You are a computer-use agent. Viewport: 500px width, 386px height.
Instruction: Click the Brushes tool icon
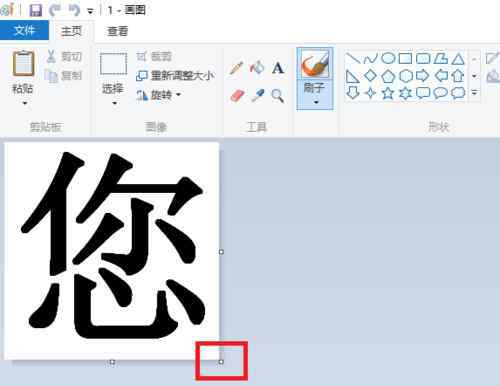tap(315, 64)
